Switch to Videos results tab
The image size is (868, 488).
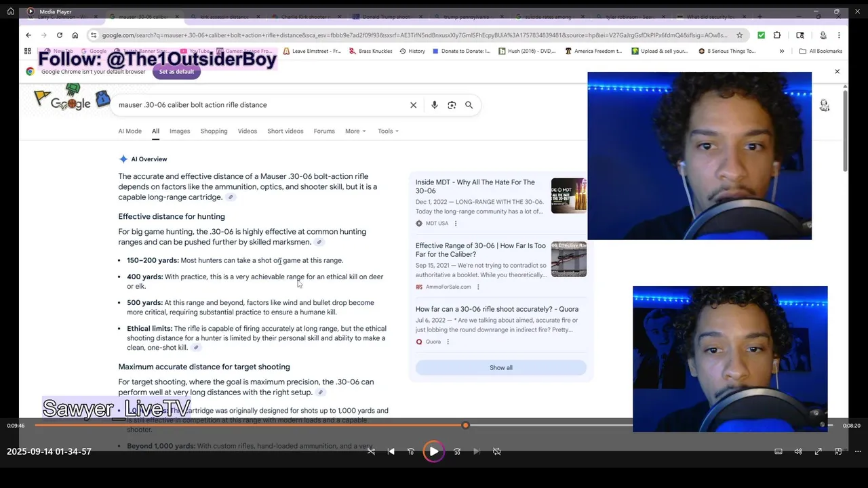click(x=248, y=131)
